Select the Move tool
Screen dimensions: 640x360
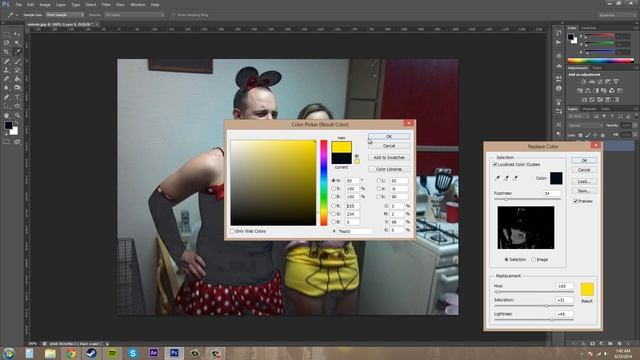(x=17, y=35)
